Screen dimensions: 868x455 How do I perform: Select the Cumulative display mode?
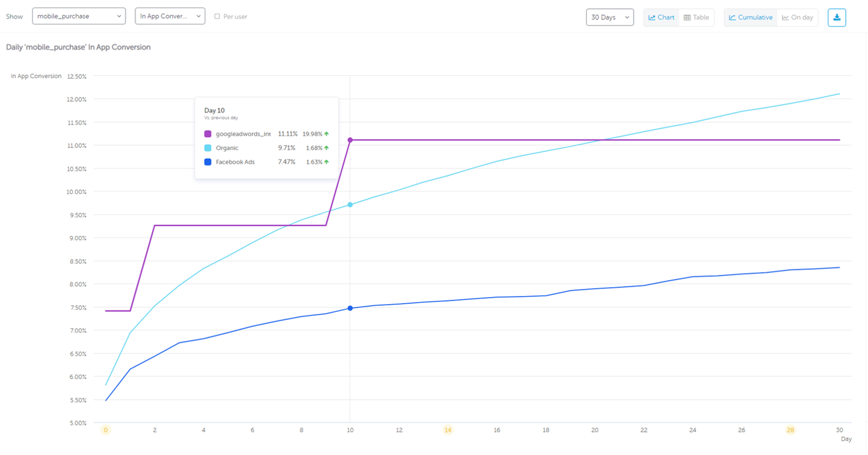751,18
